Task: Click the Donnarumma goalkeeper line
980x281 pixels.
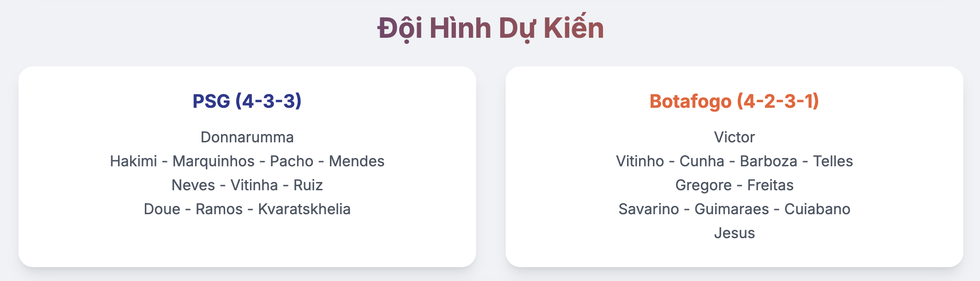Action: (x=247, y=137)
